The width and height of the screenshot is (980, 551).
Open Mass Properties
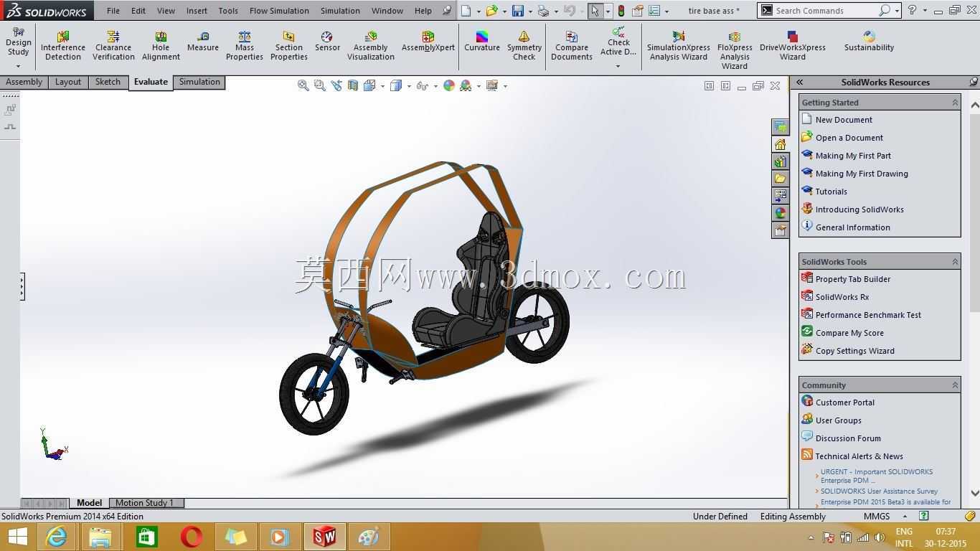245,46
